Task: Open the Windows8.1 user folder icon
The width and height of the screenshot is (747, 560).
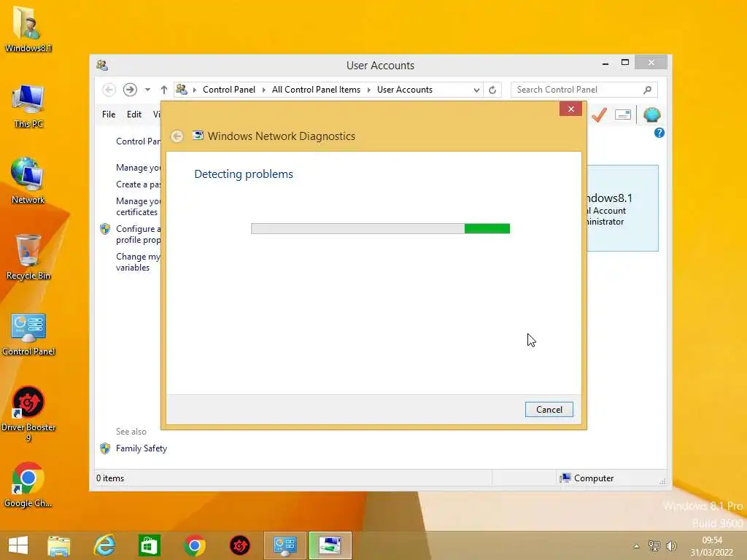Action: tap(28, 29)
